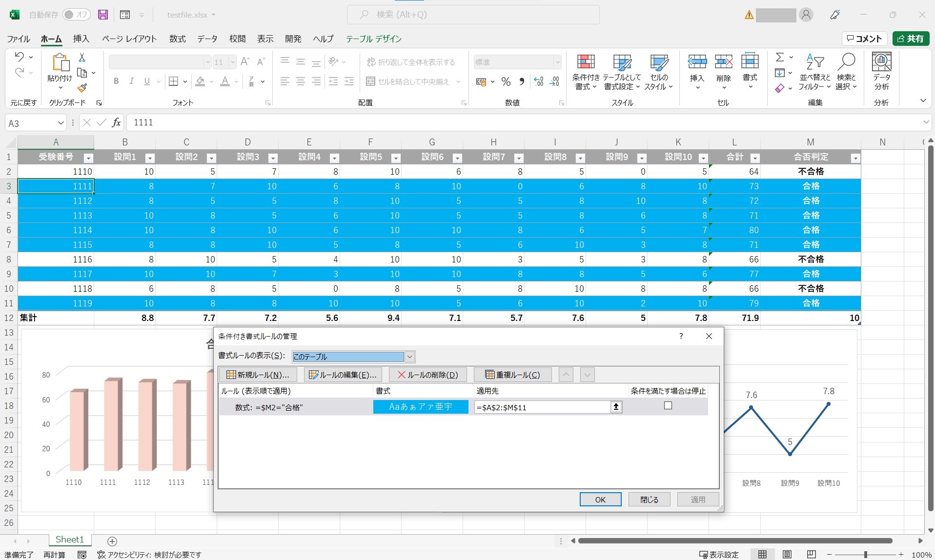
Task: Click OK in the rules dialog
Action: click(x=600, y=500)
